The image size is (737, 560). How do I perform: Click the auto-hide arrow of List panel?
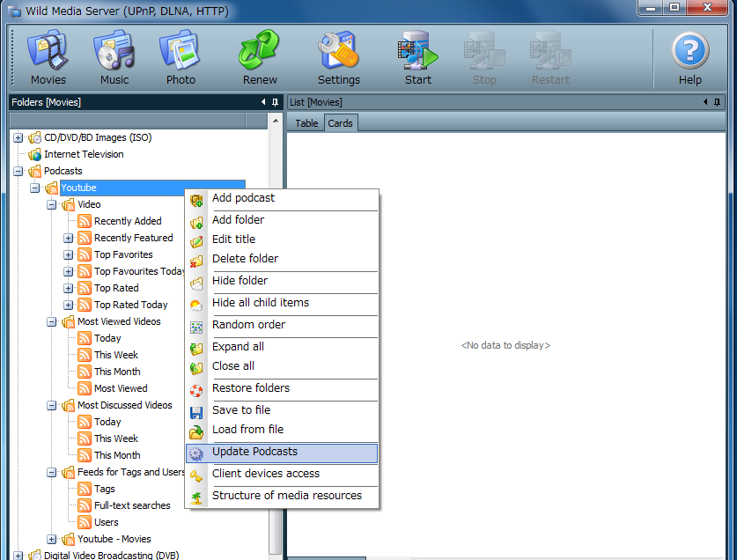pos(705,102)
